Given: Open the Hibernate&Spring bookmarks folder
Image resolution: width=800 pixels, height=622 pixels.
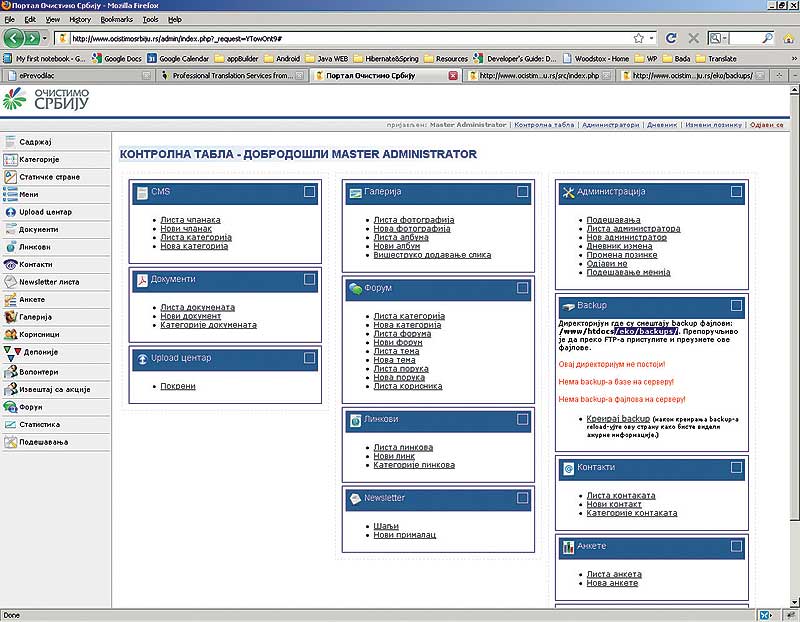Looking at the screenshot, I should coord(386,59).
